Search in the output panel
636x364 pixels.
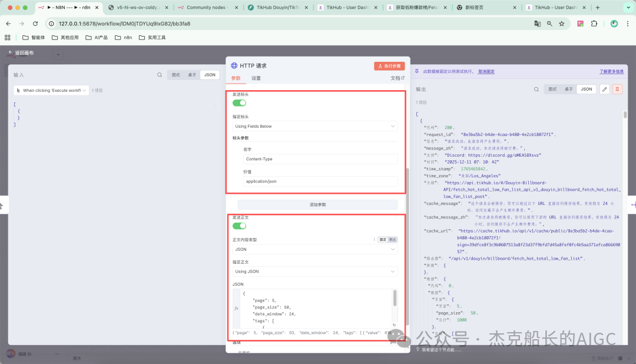click(536, 90)
